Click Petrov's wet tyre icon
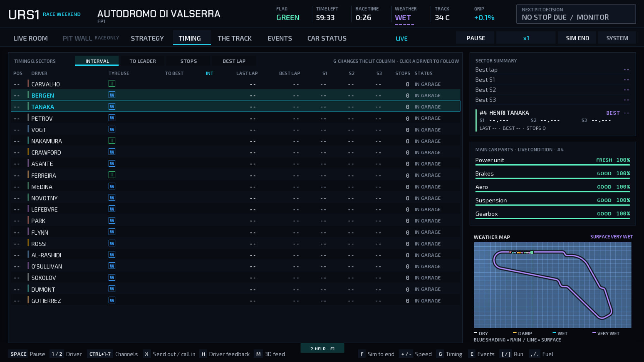The image size is (644, 362). pyautogui.click(x=112, y=118)
